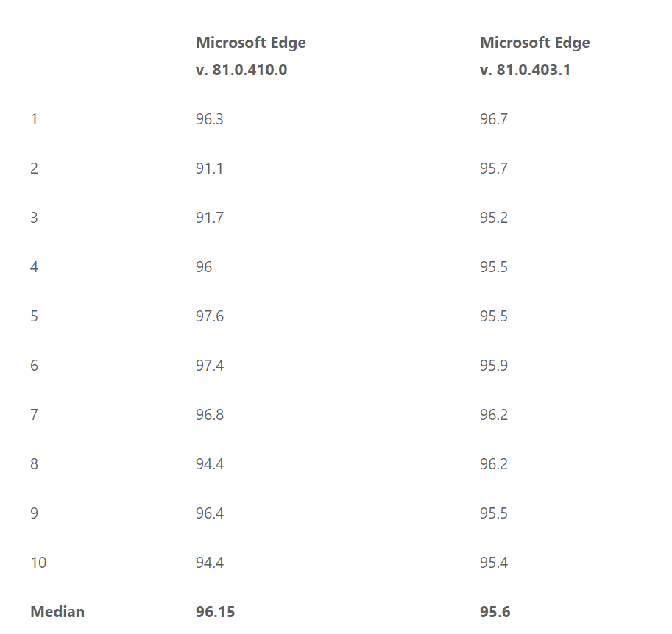Click the 96 value in row 4

click(x=204, y=267)
